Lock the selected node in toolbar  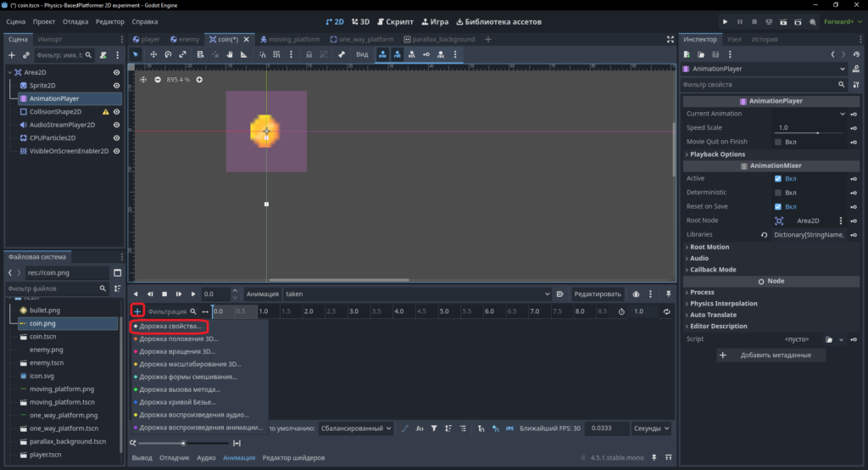pos(309,54)
